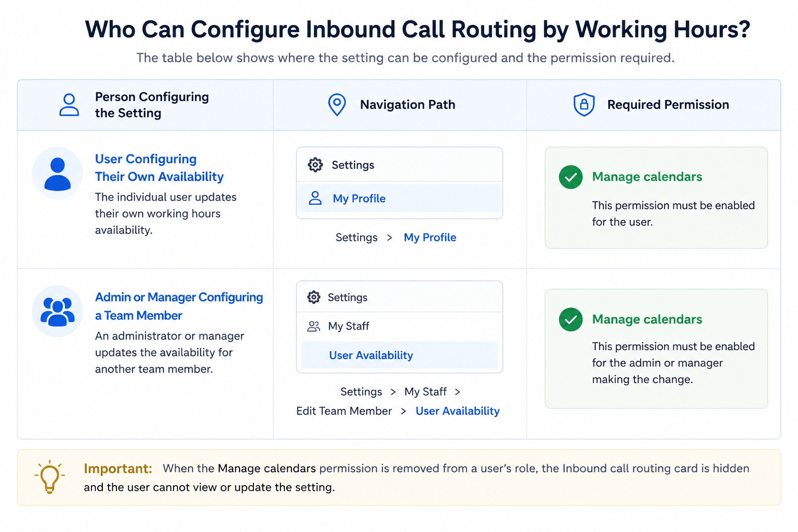This screenshot has height=532, width=798.
Task: Click the User Configuring Their Own Availability heading
Action: click(x=159, y=168)
